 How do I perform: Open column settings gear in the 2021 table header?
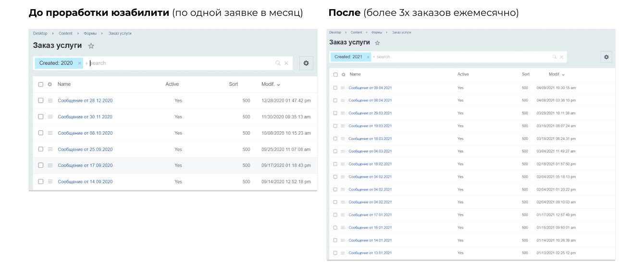click(343, 75)
